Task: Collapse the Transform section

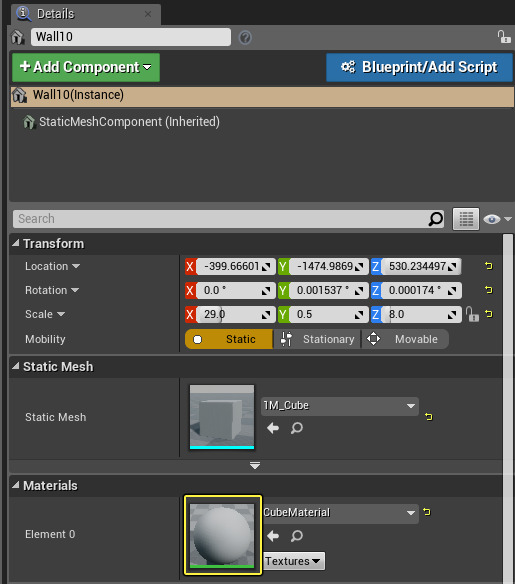Action: tap(16, 244)
